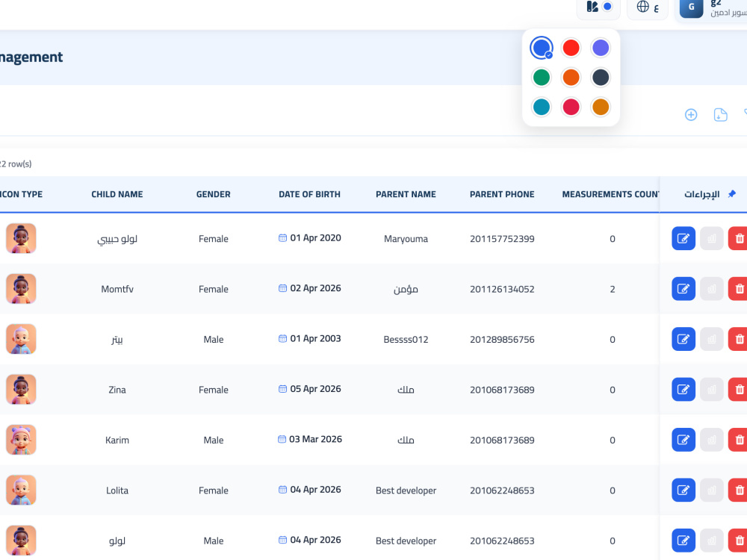Select the teal theme color swatch
Image resolution: width=747 pixels, height=560 pixels.
click(541, 107)
